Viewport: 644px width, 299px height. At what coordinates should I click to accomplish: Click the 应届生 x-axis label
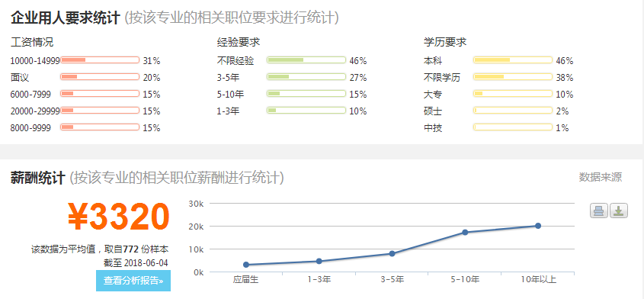tap(246, 280)
